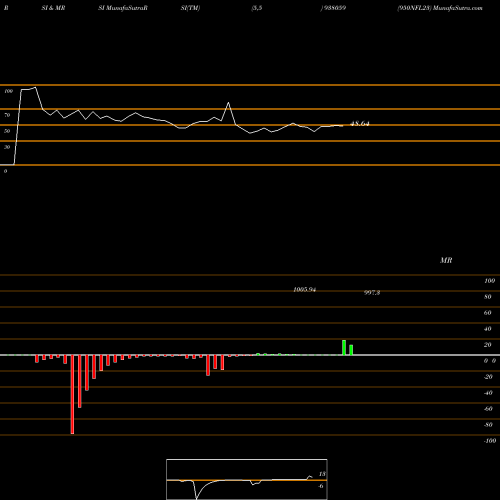Click the MR axis label -80
This screenshot has height=500, width=500.
pos(488,425)
